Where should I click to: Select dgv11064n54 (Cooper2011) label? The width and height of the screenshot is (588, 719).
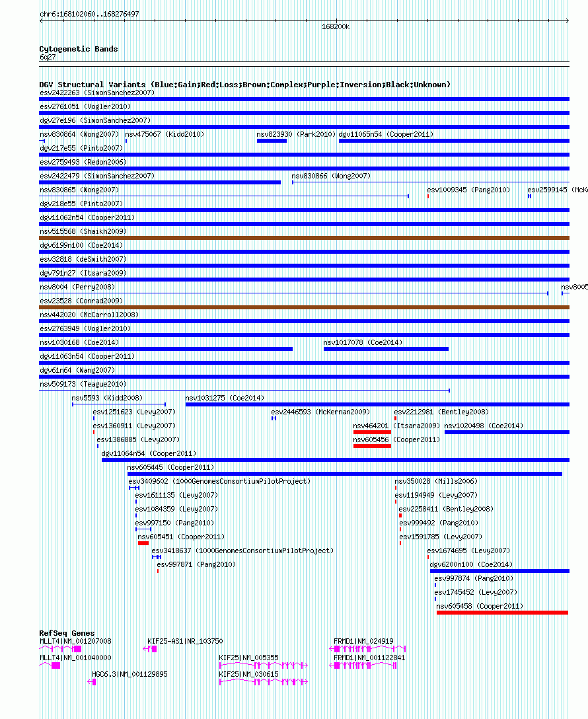tap(149, 453)
